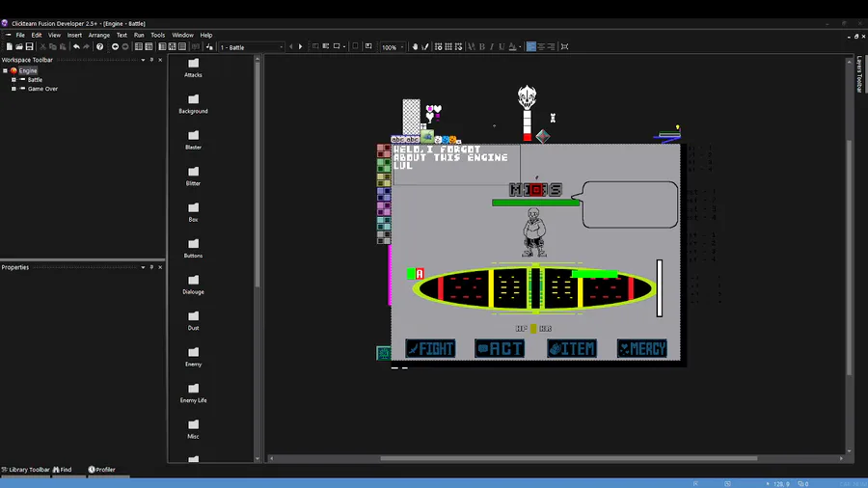Viewport: 868px width, 488px height.
Task: Select the Blaster object folder
Action: [193, 140]
